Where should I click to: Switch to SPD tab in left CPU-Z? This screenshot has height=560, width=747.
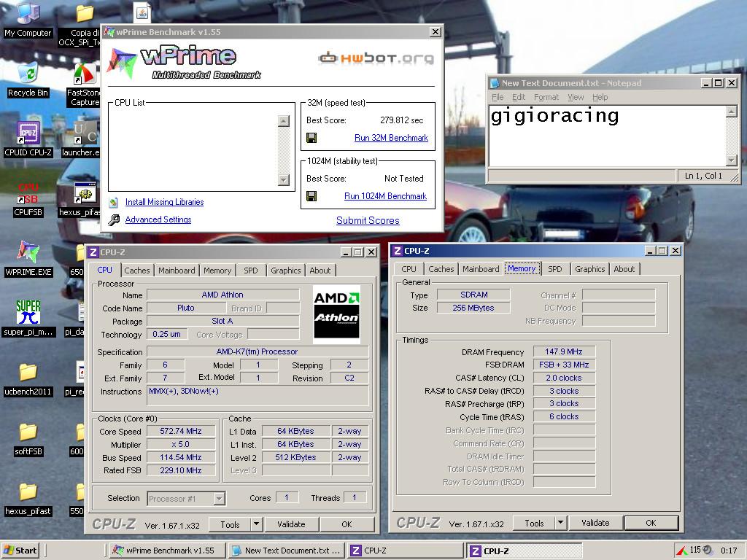click(x=251, y=271)
